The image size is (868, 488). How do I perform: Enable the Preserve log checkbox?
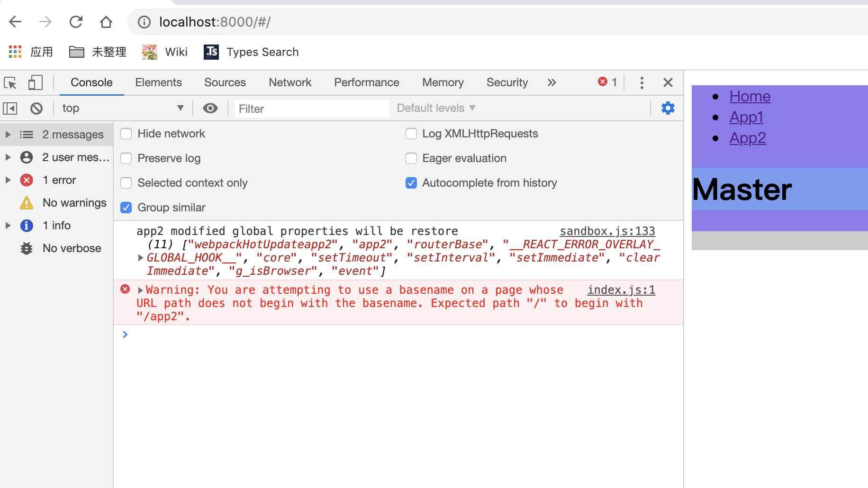pyautogui.click(x=126, y=158)
